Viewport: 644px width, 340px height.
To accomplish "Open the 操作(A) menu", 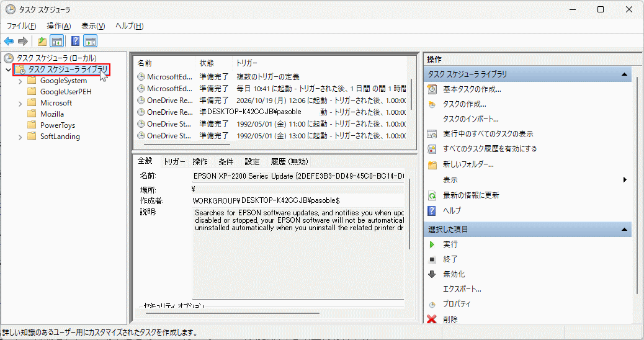I will [x=59, y=26].
